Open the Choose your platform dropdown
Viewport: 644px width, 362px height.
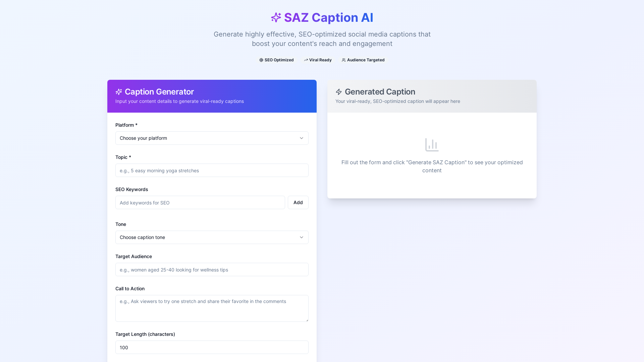point(212,138)
